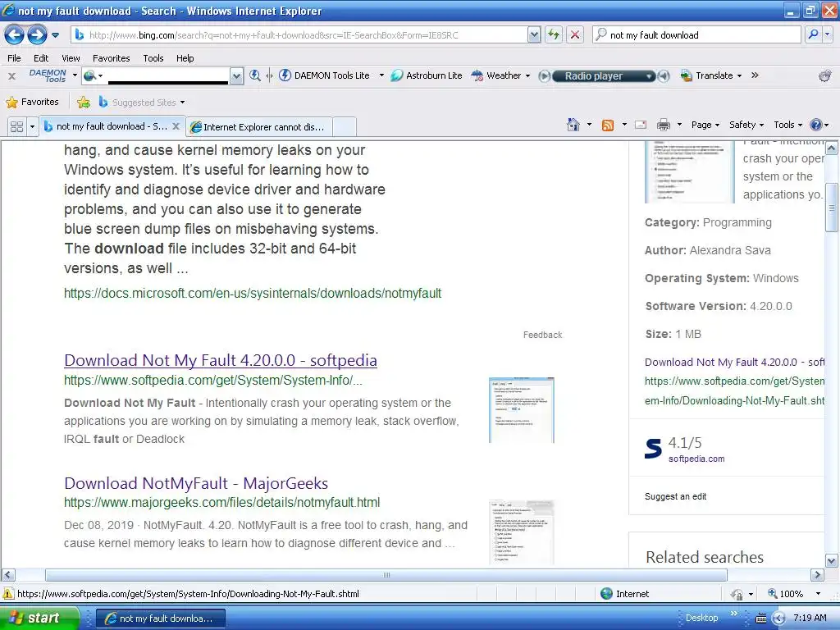Image resolution: width=840 pixels, height=630 pixels.
Task: Open the command bar Tools menu
Action: (788, 125)
